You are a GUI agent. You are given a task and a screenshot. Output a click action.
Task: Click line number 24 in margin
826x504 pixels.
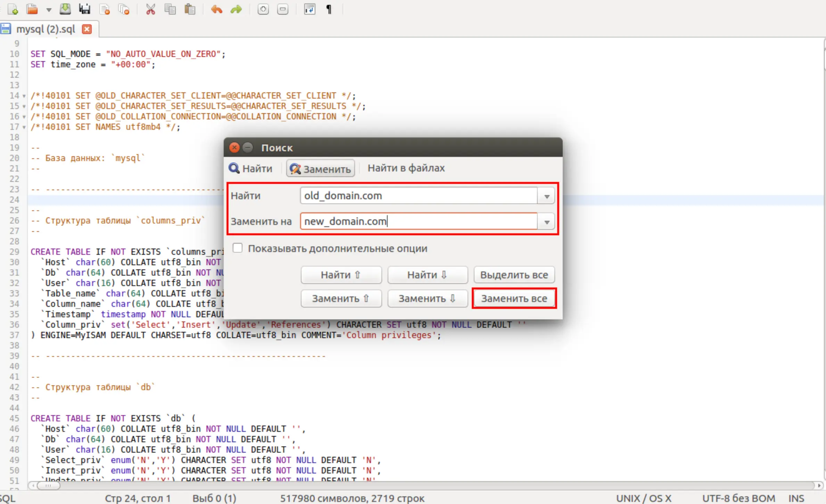pyautogui.click(x=14, y=200)
